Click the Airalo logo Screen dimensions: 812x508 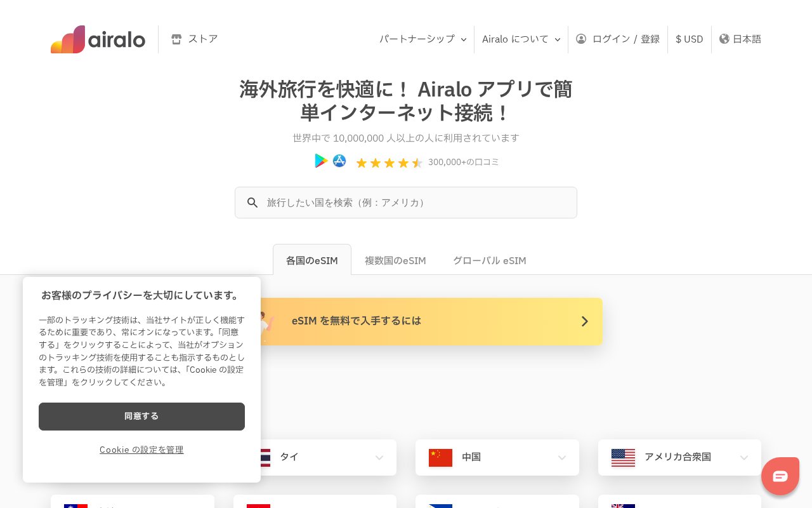(x=98, y=39)
